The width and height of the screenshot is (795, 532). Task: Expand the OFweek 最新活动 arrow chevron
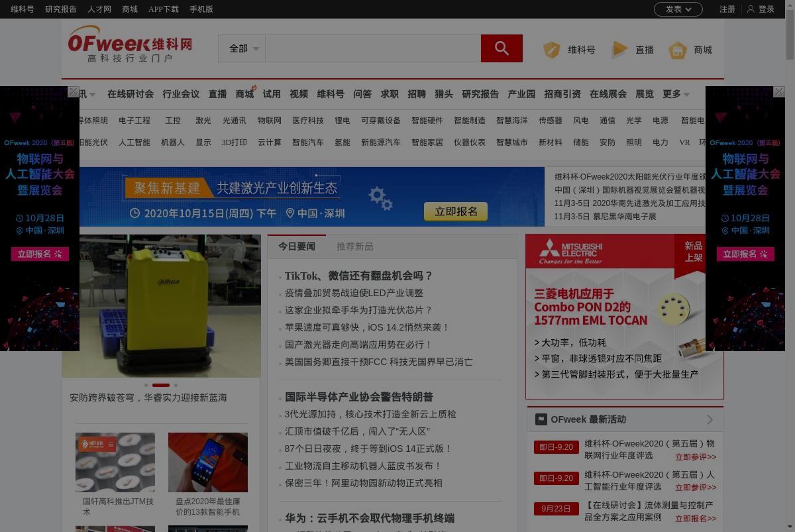(710, 419)
